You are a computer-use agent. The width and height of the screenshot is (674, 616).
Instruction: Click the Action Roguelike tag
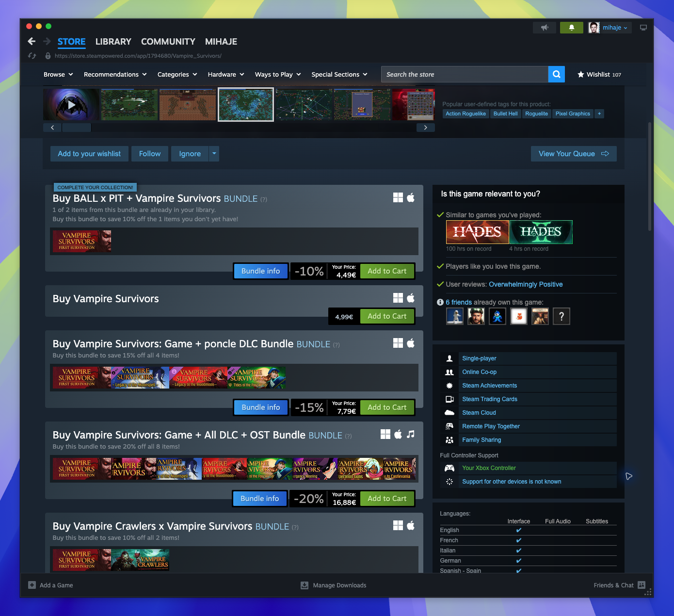coord(465,113)
